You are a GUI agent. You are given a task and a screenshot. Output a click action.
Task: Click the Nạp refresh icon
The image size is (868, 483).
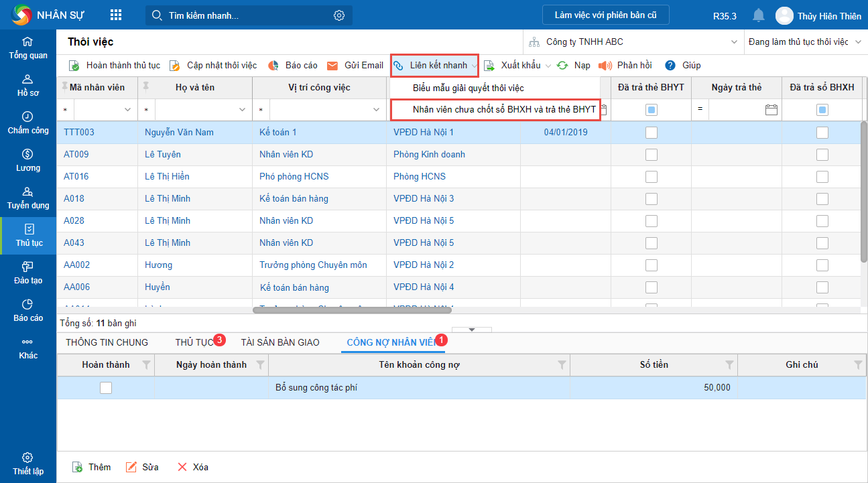(562, 66)
